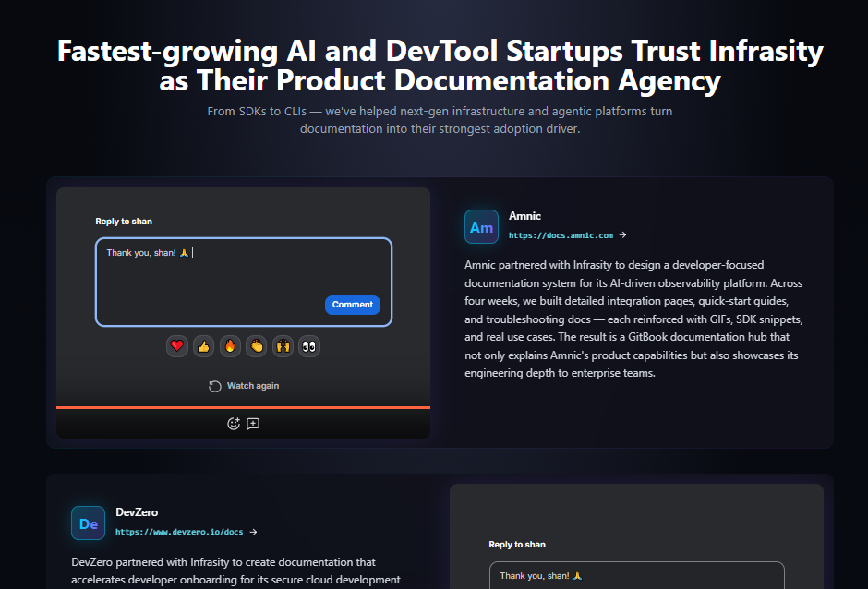Click the red heart reaction emoji
Viewport: 868px width, 589px height.
point(177,346)
